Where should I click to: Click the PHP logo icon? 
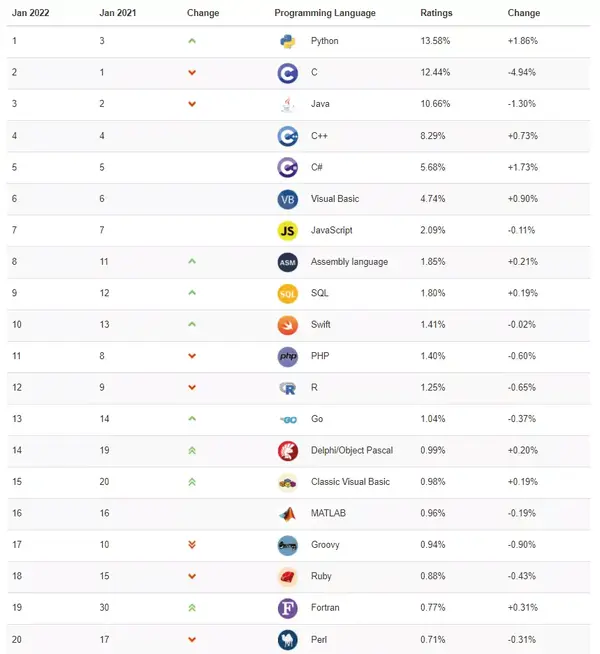[x=288, y=356]
